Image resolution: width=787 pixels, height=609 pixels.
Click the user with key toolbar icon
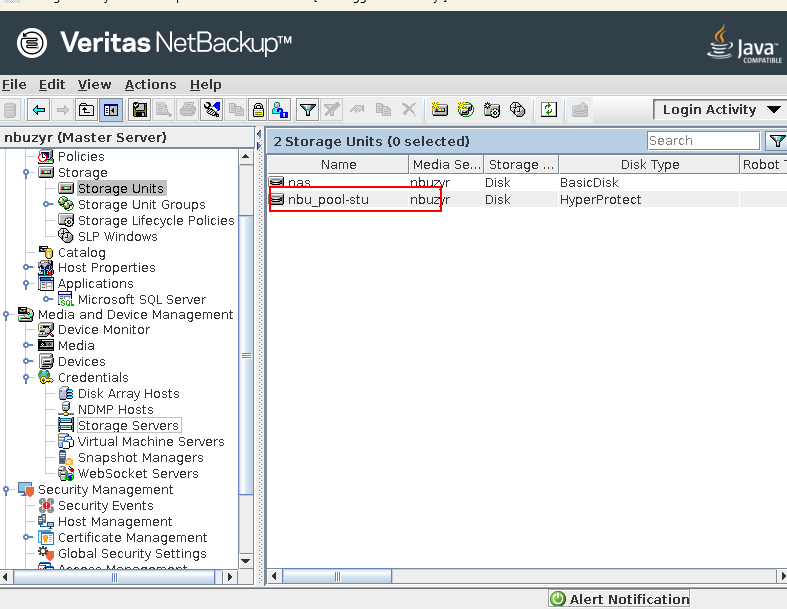click(x=280, y=109)
